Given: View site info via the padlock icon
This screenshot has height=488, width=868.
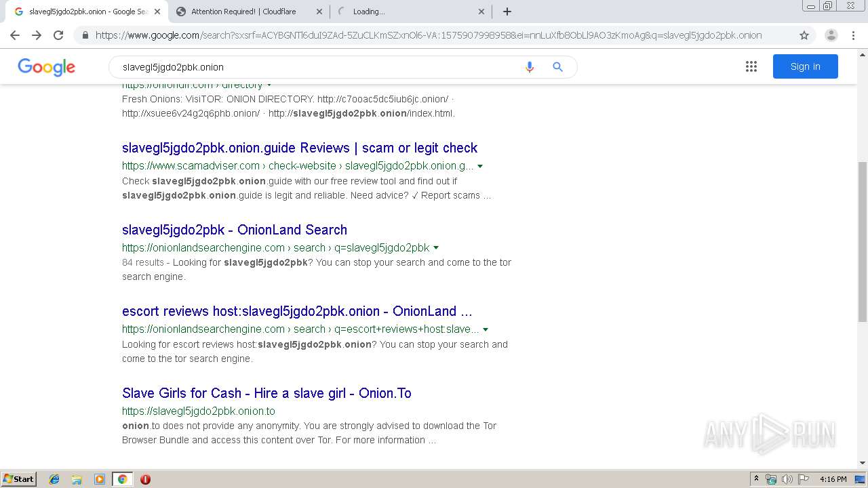Looking at the screenshot, I should click(x=85, y=35).
